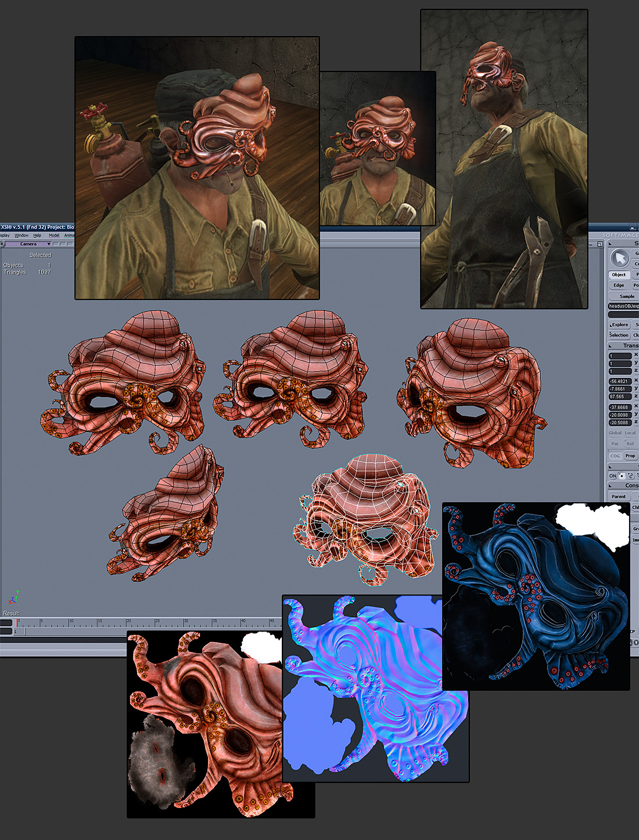Open the large in-game mask render thumbnail
Image resolution: width=639 pixels, height=840 pixels.
point(197,168)
